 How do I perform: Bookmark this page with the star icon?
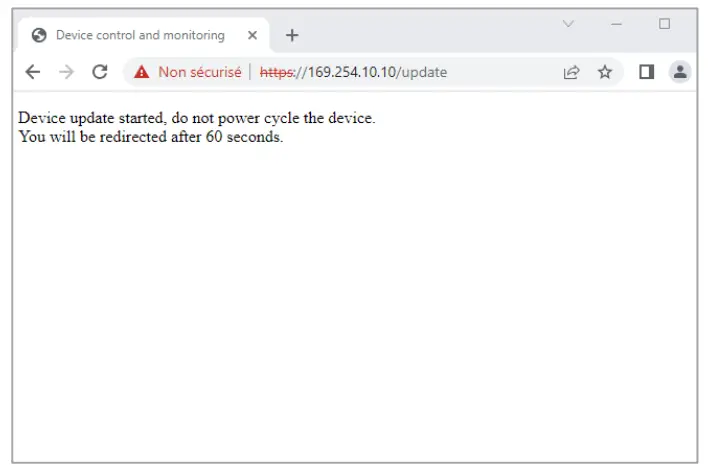click(604, 72)
